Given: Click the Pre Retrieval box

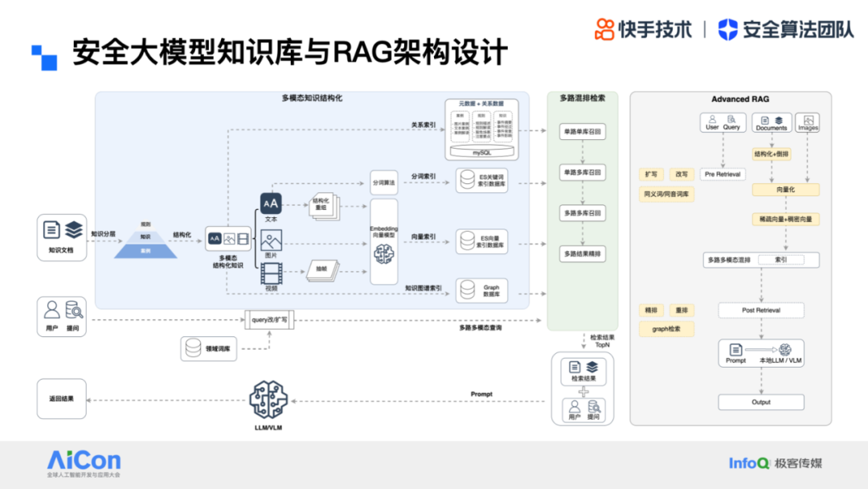Looking at the screenshot, I should pyautogui.click(x=723, y=174).
